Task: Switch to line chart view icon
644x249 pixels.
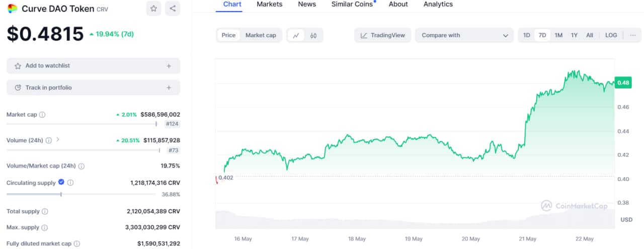Action: tap(296, 35)
